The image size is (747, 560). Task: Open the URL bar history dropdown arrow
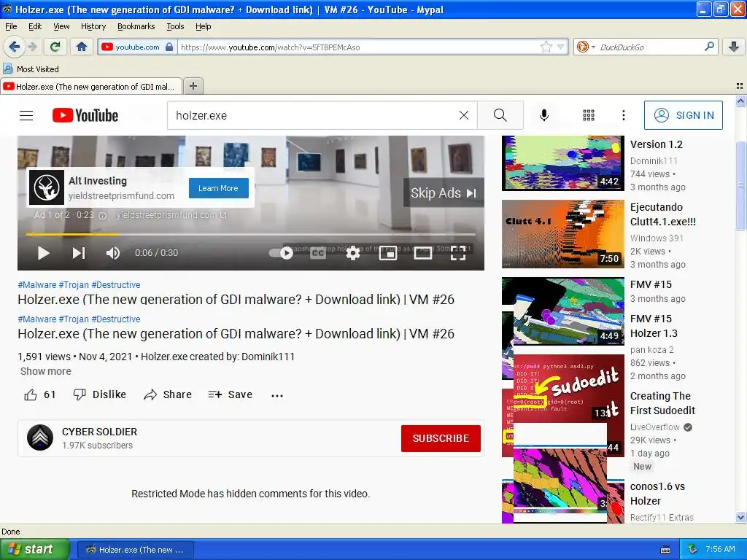point(561,47)
